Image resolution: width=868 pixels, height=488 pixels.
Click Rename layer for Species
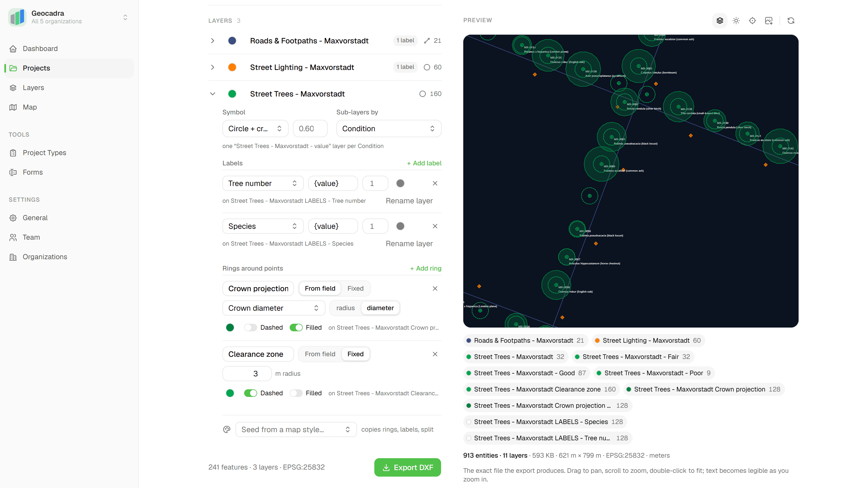(x=409, y=243)
